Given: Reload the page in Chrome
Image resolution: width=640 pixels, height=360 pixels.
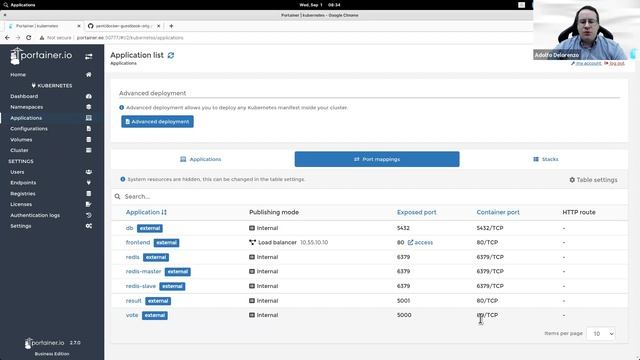Looking at the screenshot, I should tap(29, 38).
